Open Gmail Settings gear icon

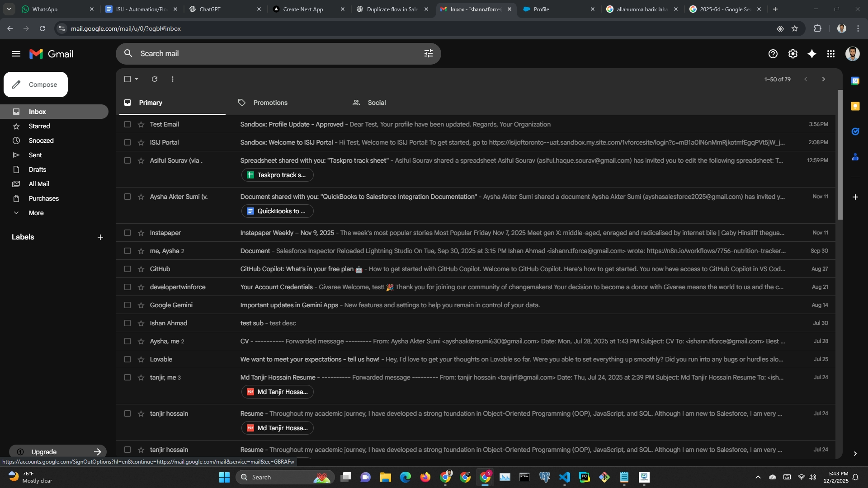click(793, 54)
